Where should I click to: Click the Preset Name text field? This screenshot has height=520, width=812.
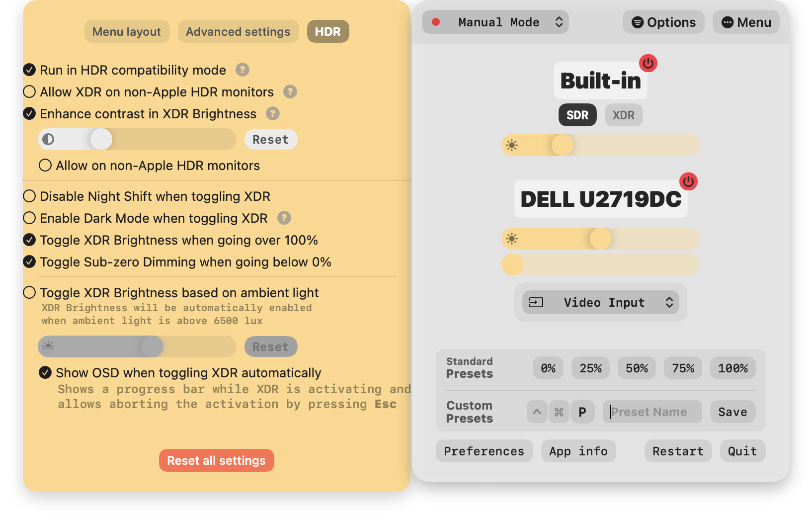(x=652, y=412)
